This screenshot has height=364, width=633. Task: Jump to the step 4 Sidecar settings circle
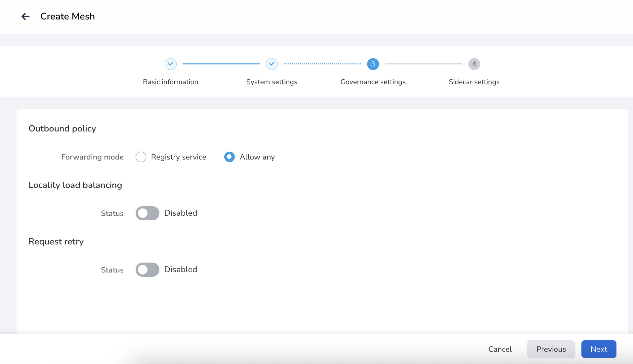coord(474,64)
